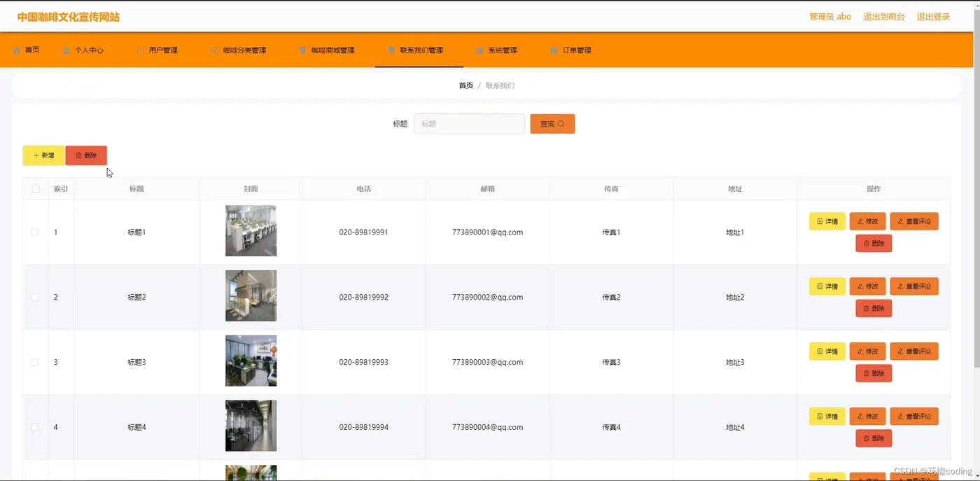This screenshot has height=481, width=980.
Task: Click 修改 button for row 标题1
Action: pyautogui.click(x=867, y=221)
